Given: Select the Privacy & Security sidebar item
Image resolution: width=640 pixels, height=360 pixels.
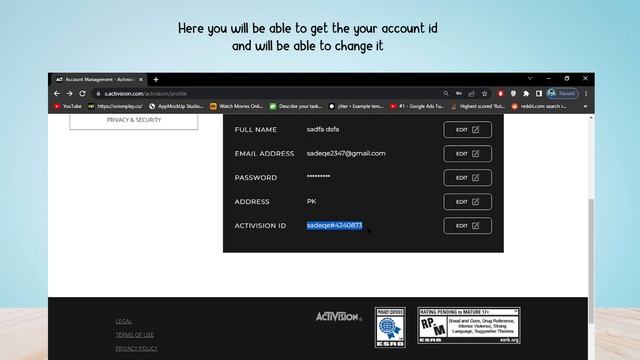Looking at the screenshot, I should [134, 121].
